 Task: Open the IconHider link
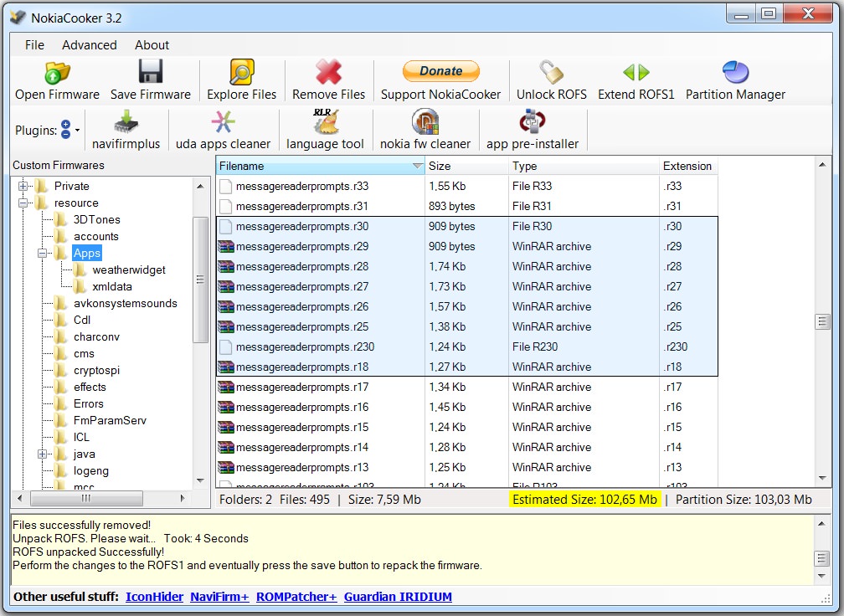click(x=154, y=597)
